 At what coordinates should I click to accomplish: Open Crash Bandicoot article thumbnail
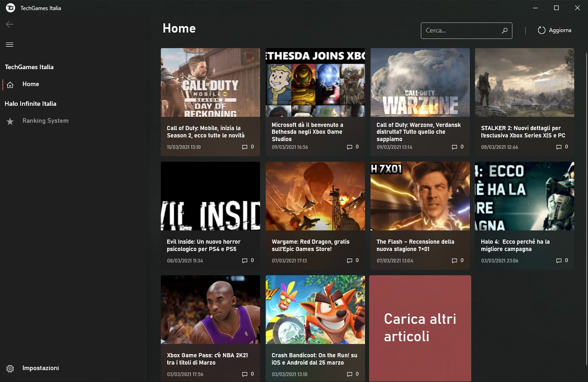coord(315,310)
